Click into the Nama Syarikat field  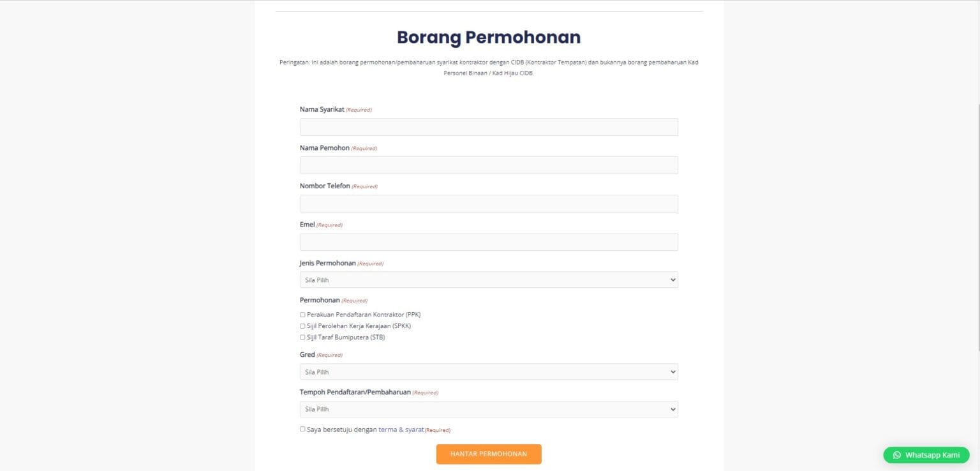(x=489, y=126)
